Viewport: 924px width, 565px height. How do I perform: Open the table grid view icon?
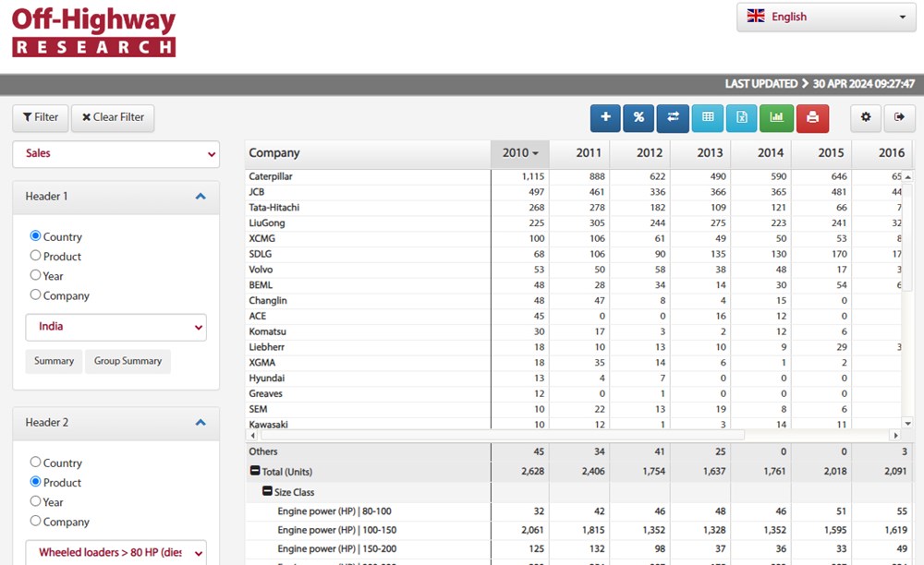(x=707, y=118)
